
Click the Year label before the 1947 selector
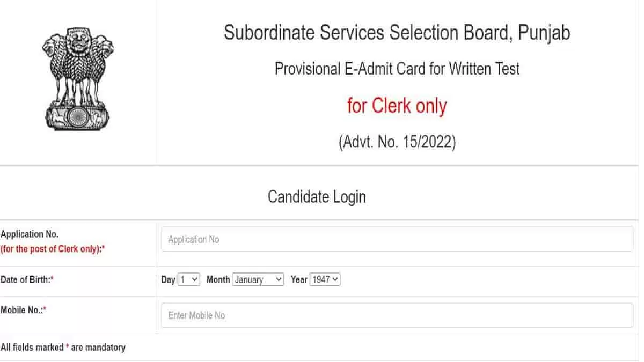[298, 279]
